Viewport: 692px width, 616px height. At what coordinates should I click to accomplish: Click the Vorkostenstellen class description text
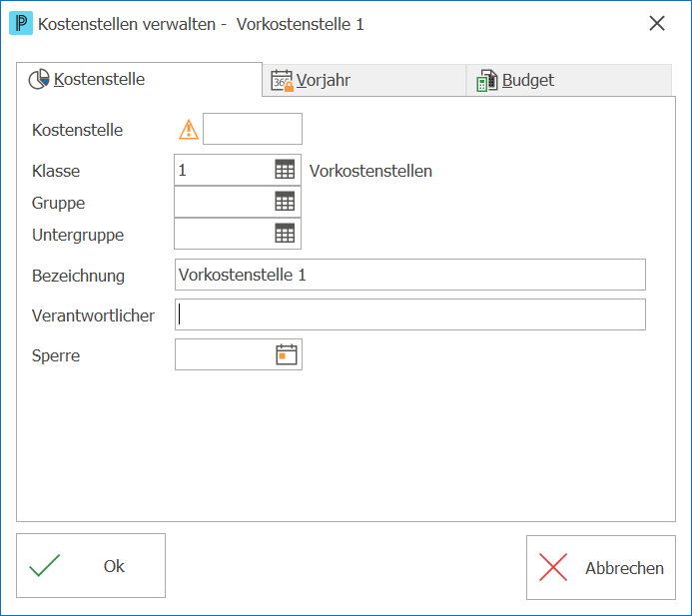(x=370, y=171)
